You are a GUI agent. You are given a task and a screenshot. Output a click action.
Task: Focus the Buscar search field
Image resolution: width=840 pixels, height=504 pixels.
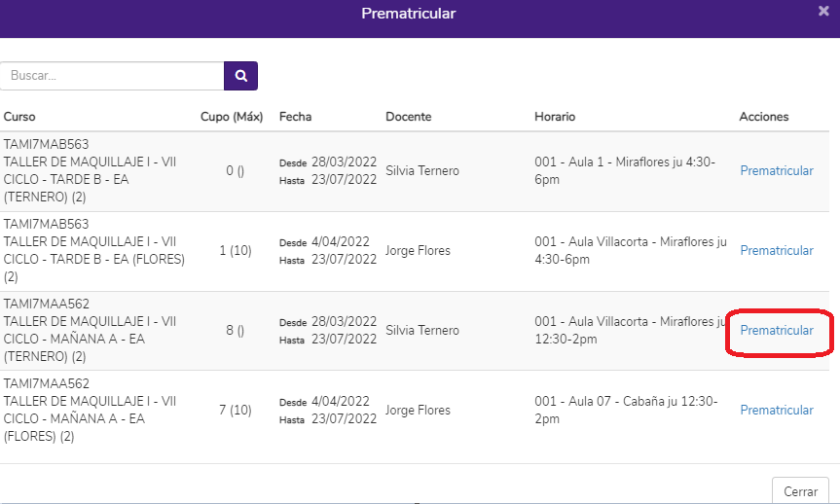tap(112, 76)
